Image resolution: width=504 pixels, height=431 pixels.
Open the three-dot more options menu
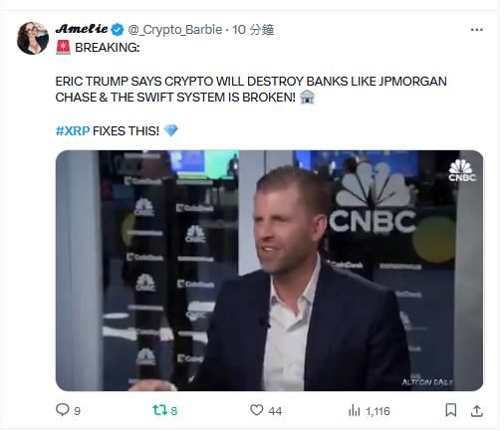pyautogui.click(x=476, y=30)
